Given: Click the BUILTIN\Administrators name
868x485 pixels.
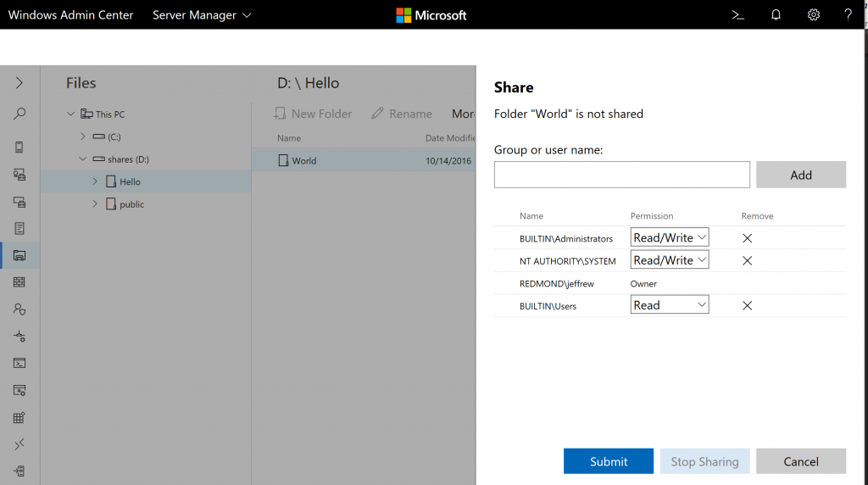Looking at the screenshot, I should pos(565,238).
